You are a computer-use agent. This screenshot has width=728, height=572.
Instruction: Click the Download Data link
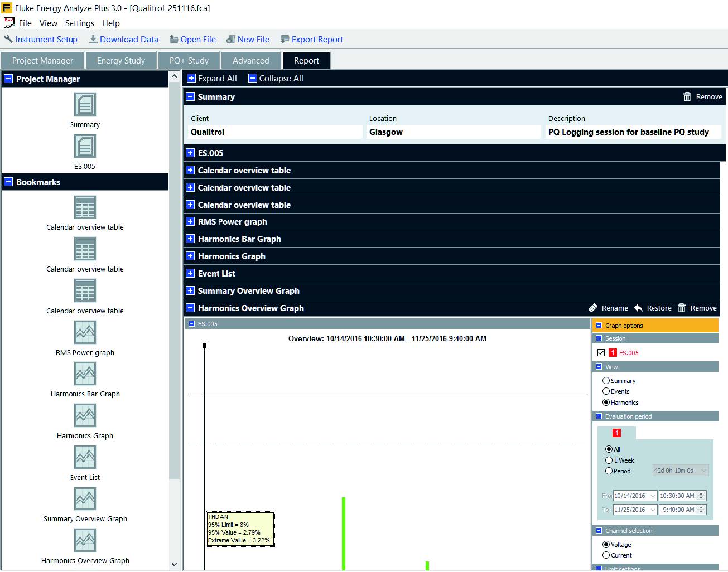coord(129,39)
